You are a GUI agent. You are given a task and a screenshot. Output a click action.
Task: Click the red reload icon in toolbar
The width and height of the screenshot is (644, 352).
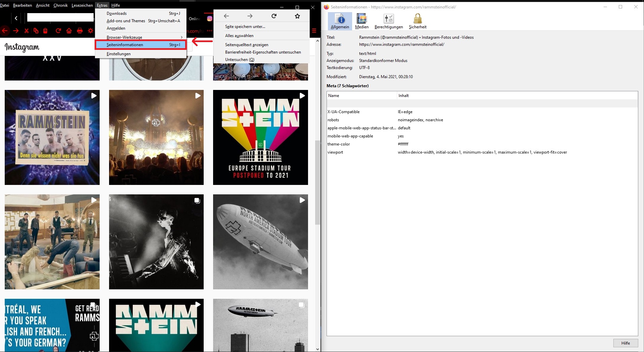[58, 31]
